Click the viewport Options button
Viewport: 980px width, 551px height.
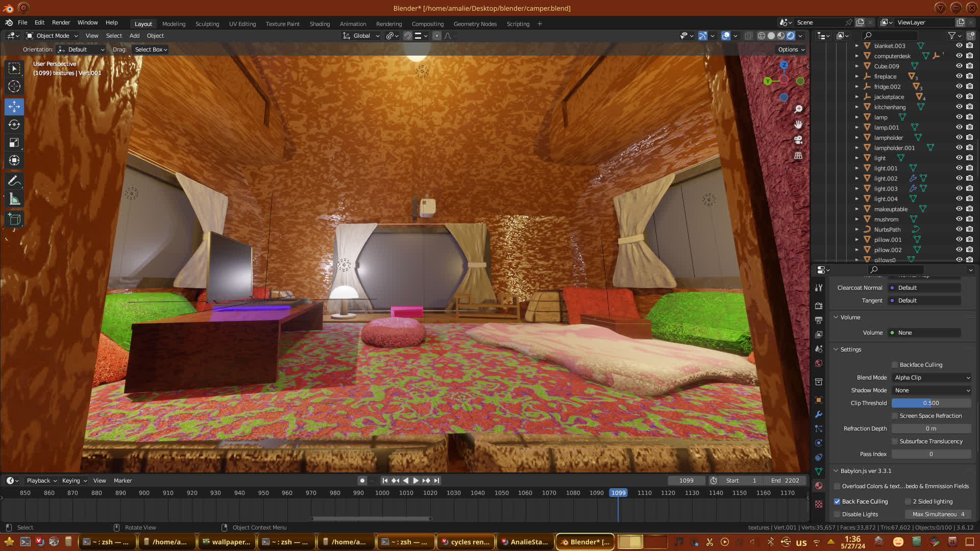pyautogui.click(x=791, y=49)
